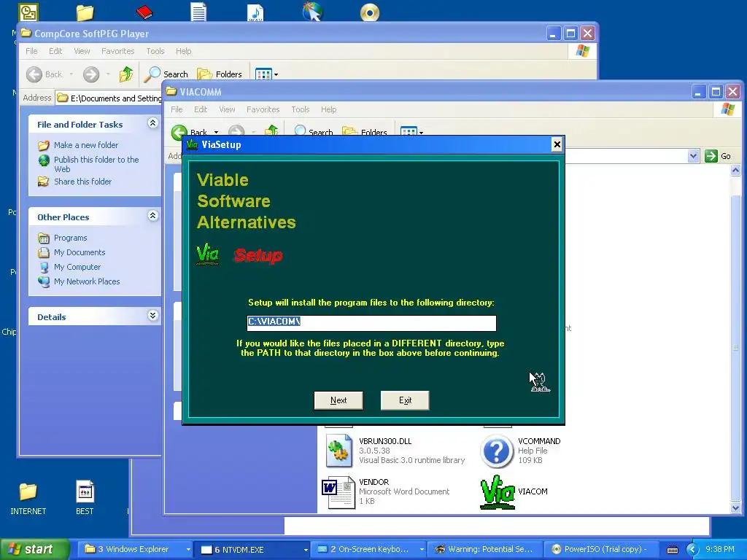Open On-Screen Keyboard taskbar group
The height and width of the screenshot is (560, 747).
pos(369,550)
